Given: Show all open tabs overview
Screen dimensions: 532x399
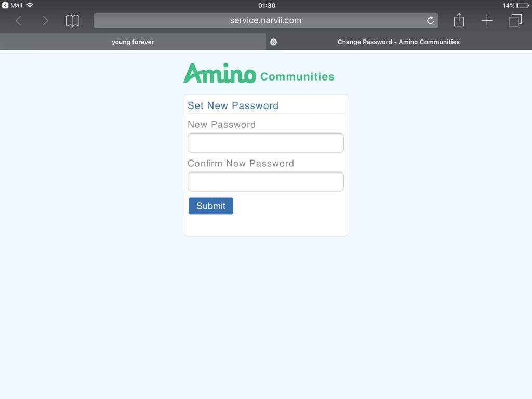Looking at the screenshot, I should 515,20.
